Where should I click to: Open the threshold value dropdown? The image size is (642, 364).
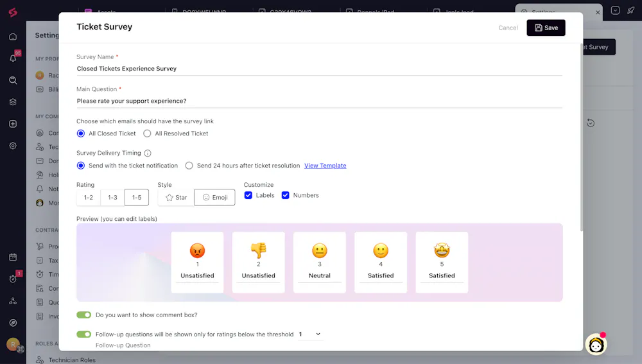click(x=310, y=334)
